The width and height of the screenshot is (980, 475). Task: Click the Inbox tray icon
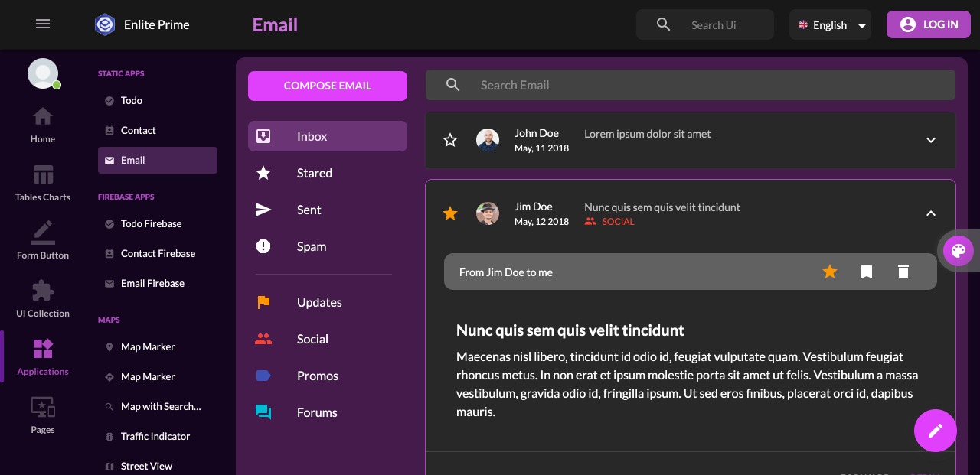point(263,136)
